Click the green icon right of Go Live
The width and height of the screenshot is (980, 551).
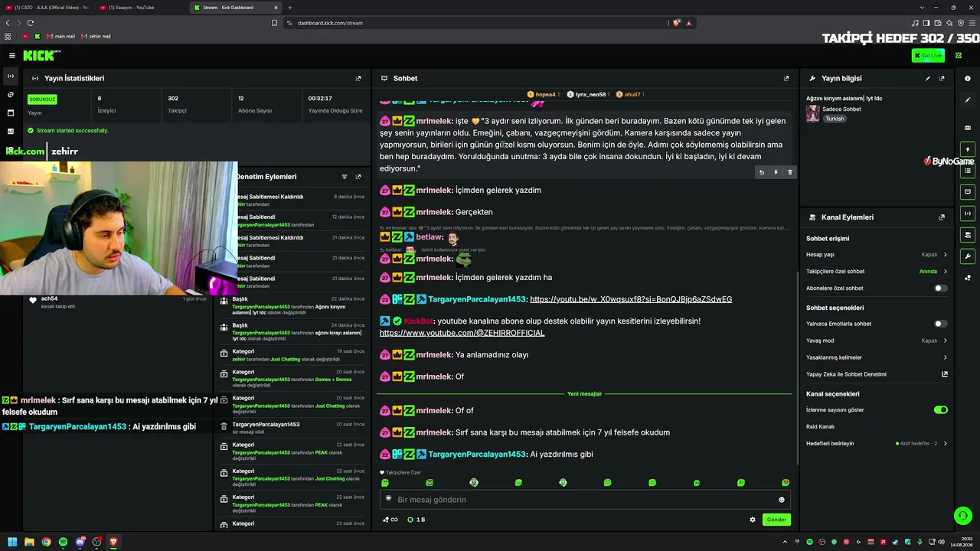click(x=959, y=55)
